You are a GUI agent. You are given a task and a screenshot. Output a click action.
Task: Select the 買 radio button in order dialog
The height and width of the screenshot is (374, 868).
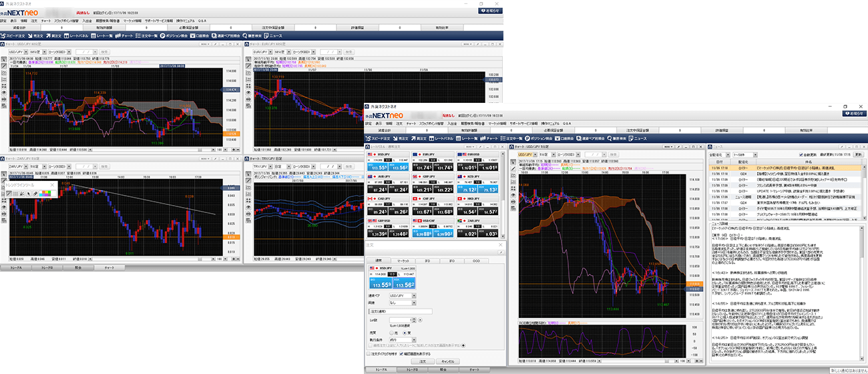(x=405, y=333)
